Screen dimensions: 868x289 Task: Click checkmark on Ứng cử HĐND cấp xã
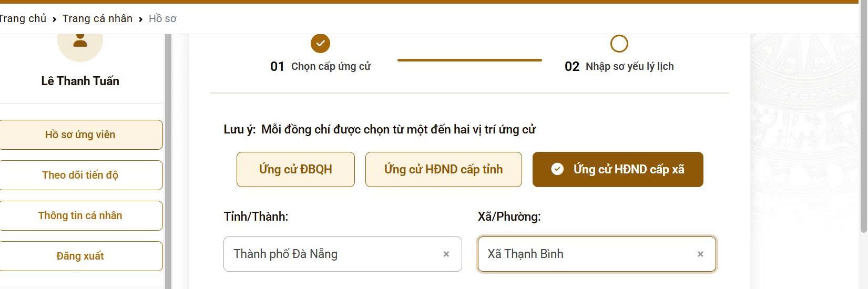pyautogui.click(x=557, y=169)
